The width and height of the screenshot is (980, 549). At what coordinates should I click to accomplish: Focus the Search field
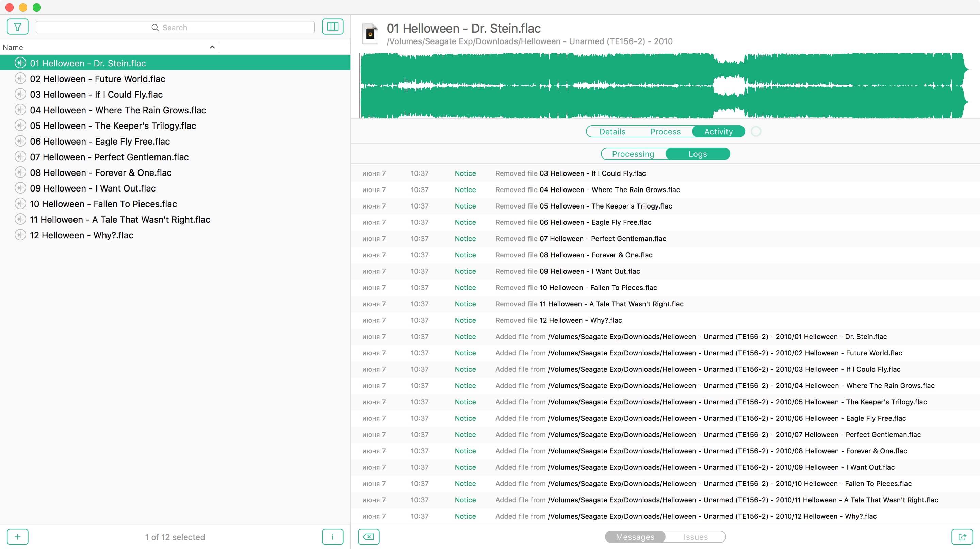[x=175, y=27]
